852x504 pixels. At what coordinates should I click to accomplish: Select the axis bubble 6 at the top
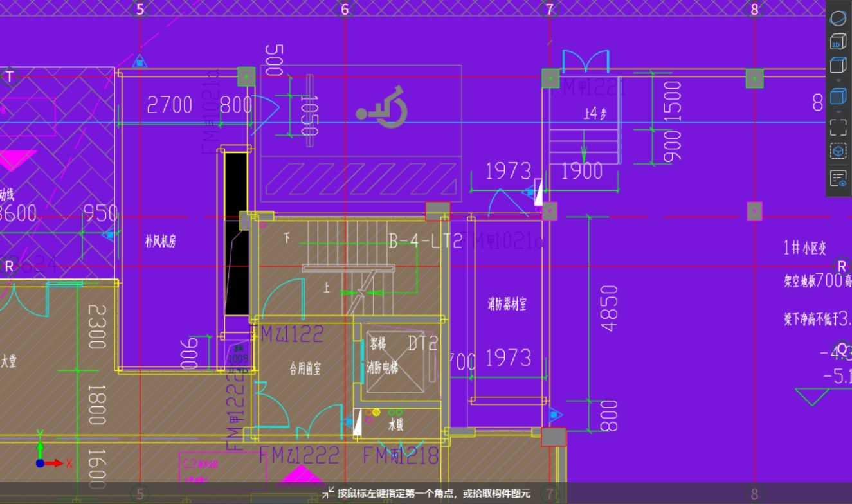(x=345, y=9)
